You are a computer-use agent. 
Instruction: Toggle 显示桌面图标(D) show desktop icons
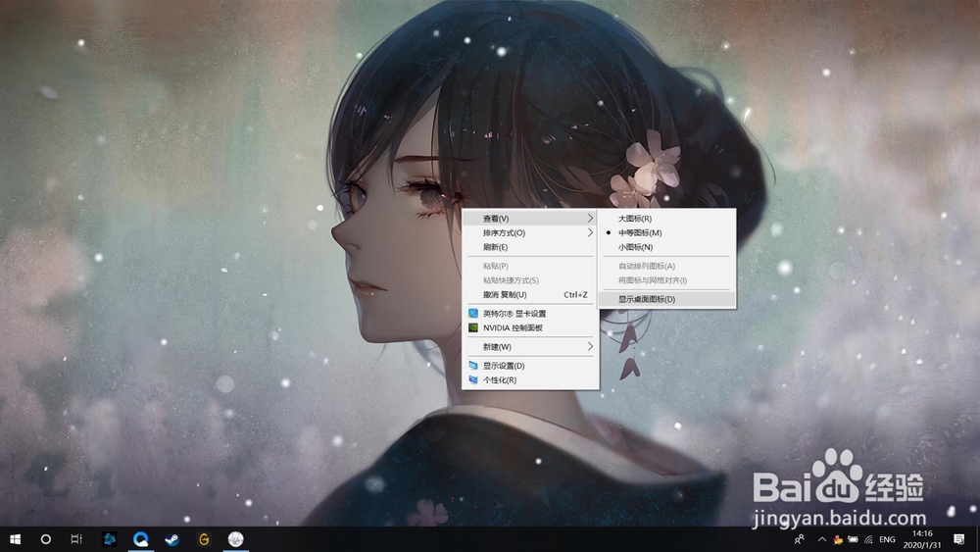coord(667,299)
